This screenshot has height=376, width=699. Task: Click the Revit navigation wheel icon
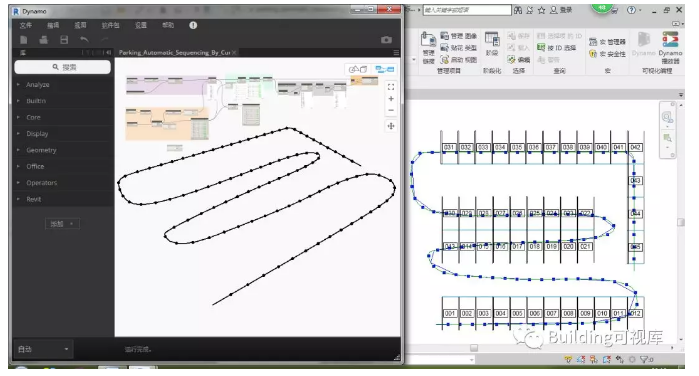[x=667, y=117]
